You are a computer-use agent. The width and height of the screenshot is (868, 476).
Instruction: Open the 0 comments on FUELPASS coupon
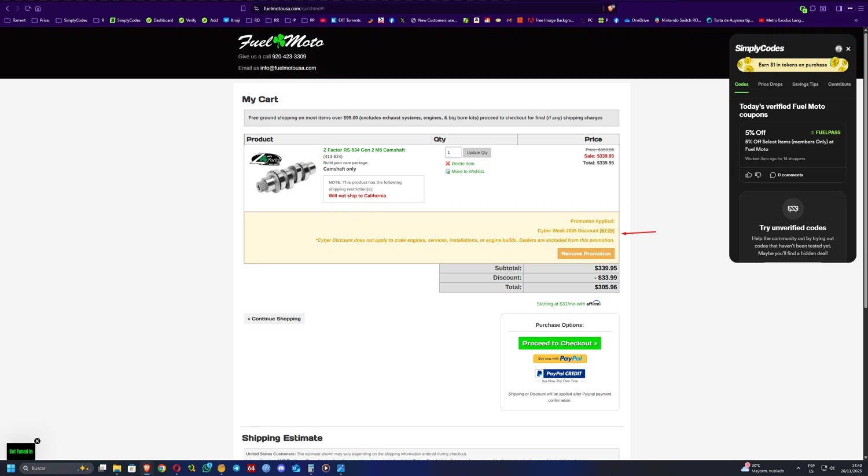(x=786, y=175)
